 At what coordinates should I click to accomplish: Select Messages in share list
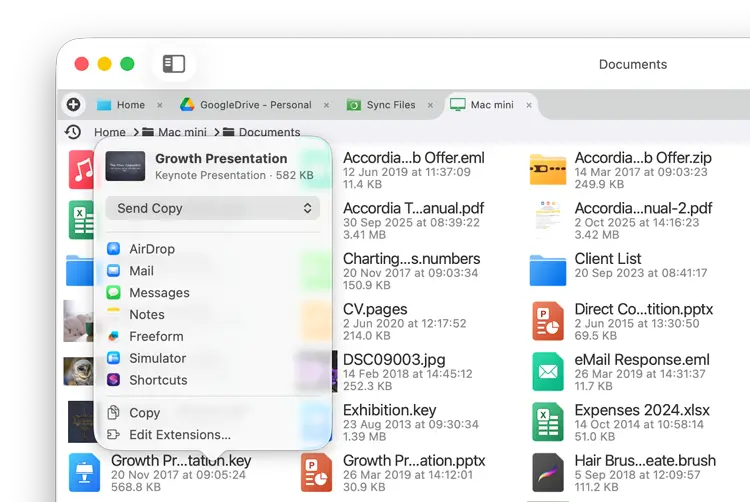tap(159, 293)
